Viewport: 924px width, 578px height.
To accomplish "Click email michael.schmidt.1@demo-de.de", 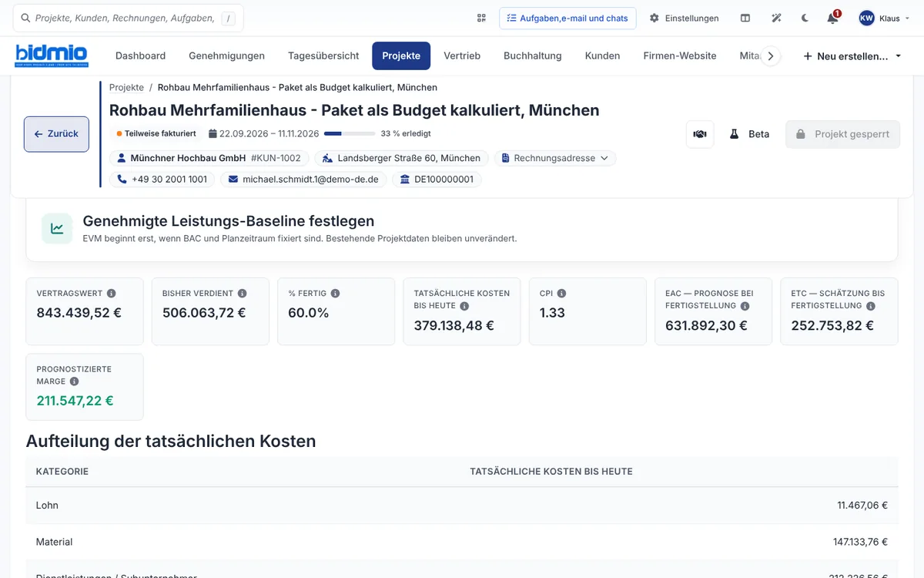I will 303,180.
